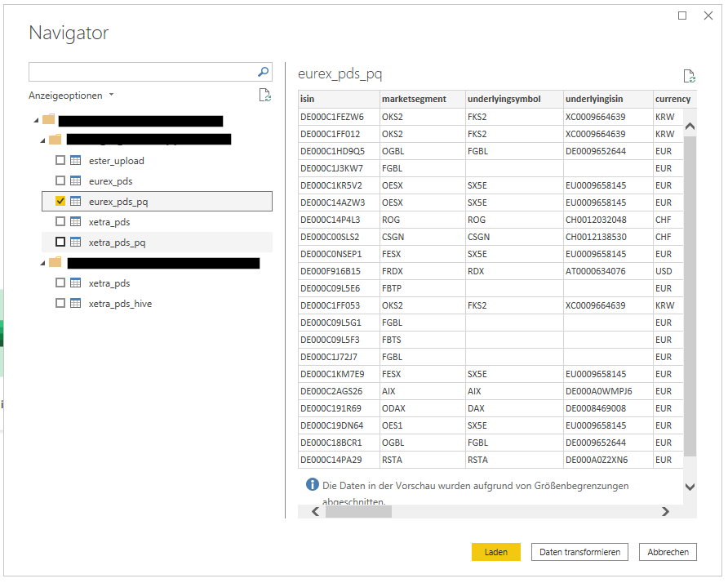The height and width of the screenshot is (583, 728).
Task: Collapse the folder containing ester_upload
Action: tap(42, 140)
